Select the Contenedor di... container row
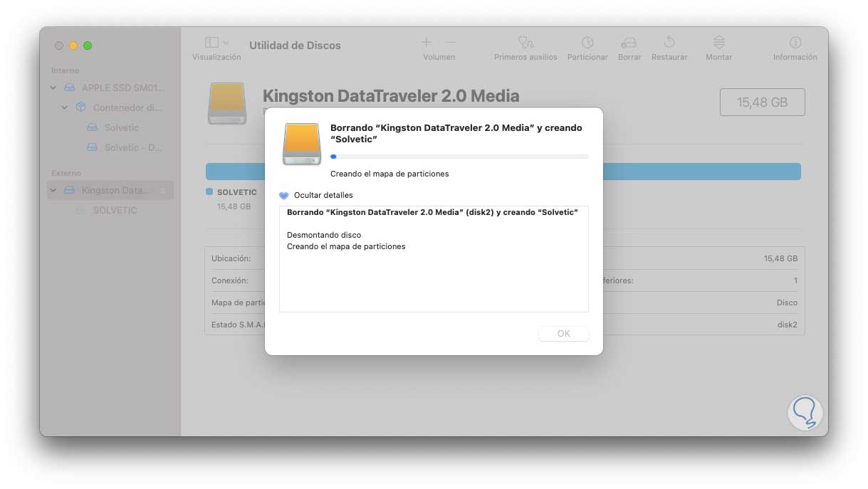This screenshot has width=868, height=489. 110,107
